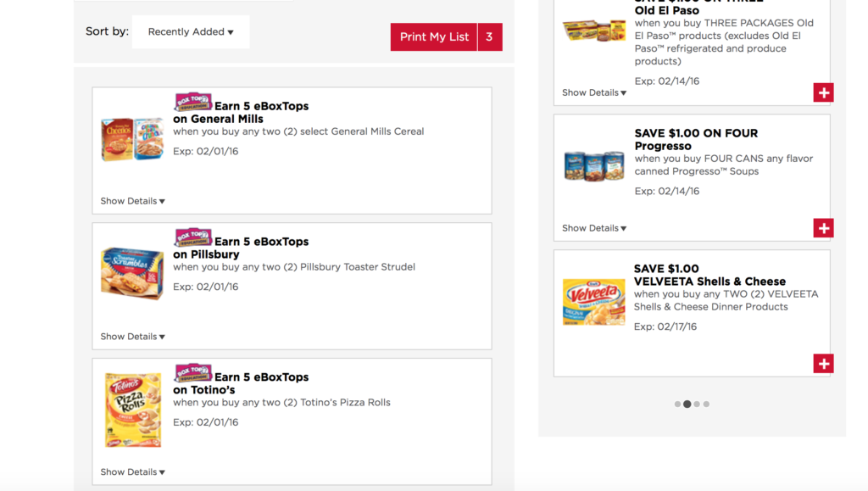Click the Totino's Pizza Rolls offer description
This screenshot has height=491, width=868.
[x=281, y=403]
